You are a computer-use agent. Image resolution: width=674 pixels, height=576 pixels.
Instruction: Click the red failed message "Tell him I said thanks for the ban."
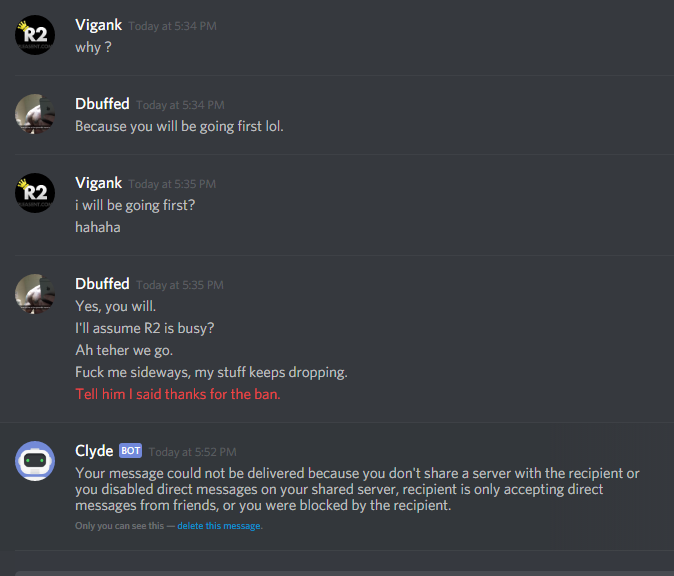click(178, 394)
